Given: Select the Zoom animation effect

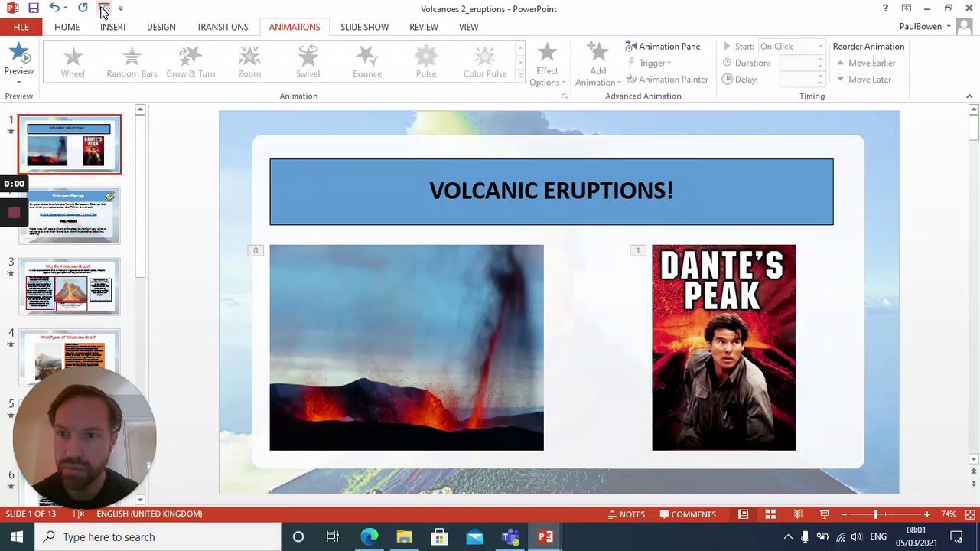Looking at the screenshot, I should click(x=249, y=61).
